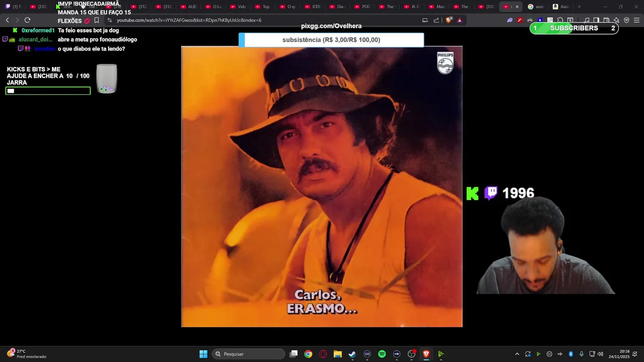Click the subsistência donation goal bar
Screen dimensions: 644x362
[331, 40]
